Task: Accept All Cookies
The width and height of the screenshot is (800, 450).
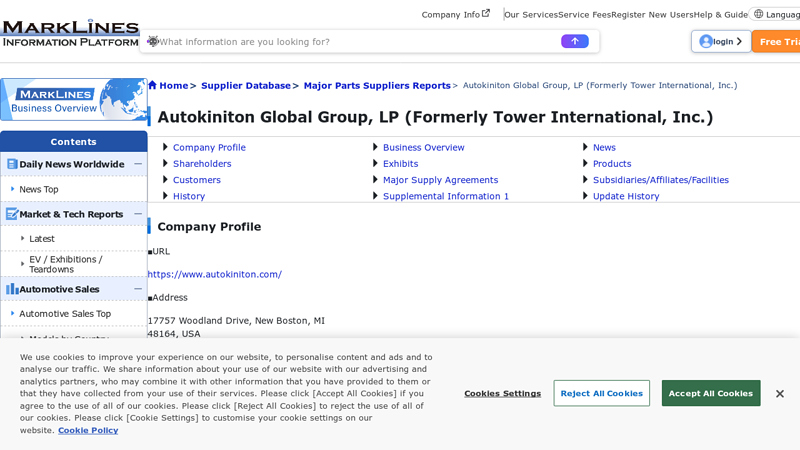Action: coord(711,393)
